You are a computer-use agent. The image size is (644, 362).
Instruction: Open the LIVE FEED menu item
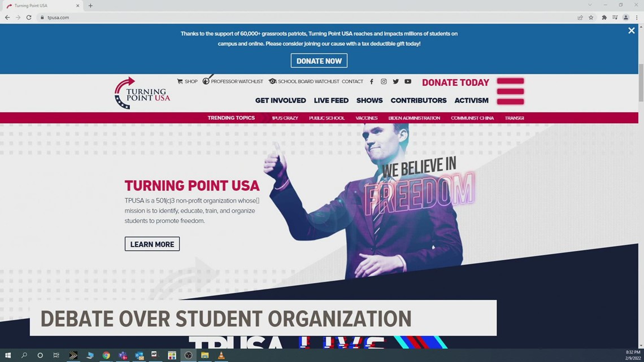[x=331, y=101]
